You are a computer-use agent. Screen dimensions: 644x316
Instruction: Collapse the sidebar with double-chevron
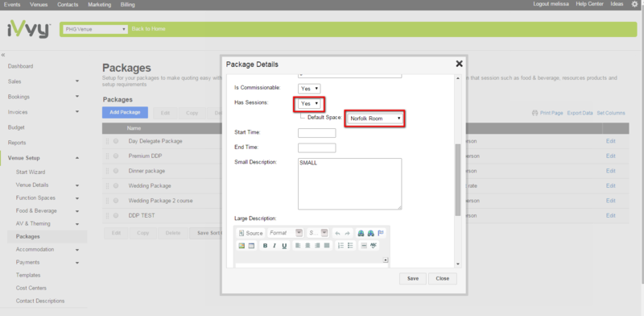[x=3, y=55]
